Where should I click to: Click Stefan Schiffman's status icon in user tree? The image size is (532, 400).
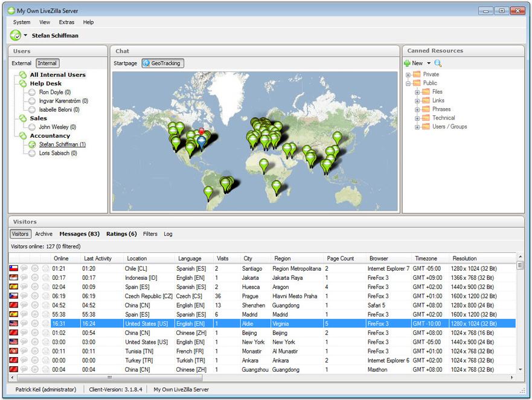coord(32,144)
